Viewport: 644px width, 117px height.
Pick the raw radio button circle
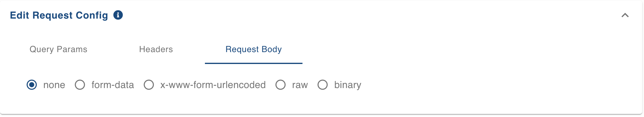(281, 85)
